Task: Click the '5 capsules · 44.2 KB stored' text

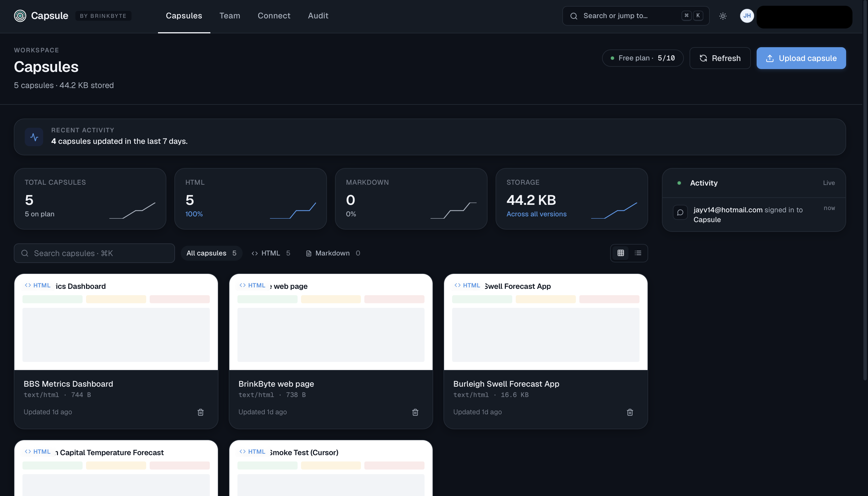Action: 64,85
